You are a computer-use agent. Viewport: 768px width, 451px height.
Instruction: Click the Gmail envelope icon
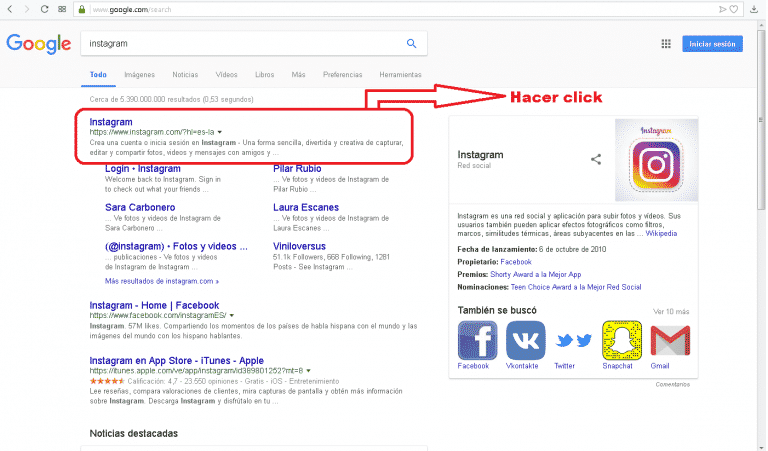[669, 341]
